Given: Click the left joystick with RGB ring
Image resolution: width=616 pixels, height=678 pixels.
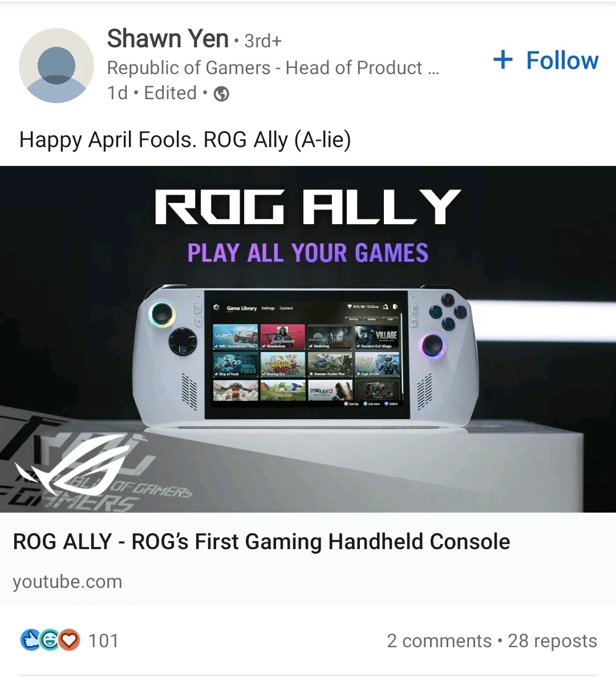Looking at the screenshot, I should click(x=162, y=313).
